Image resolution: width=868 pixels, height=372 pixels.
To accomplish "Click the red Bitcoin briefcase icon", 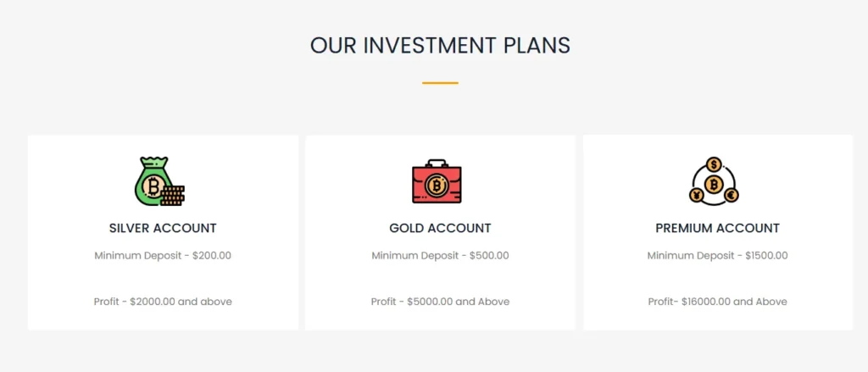I will (437, 182).
